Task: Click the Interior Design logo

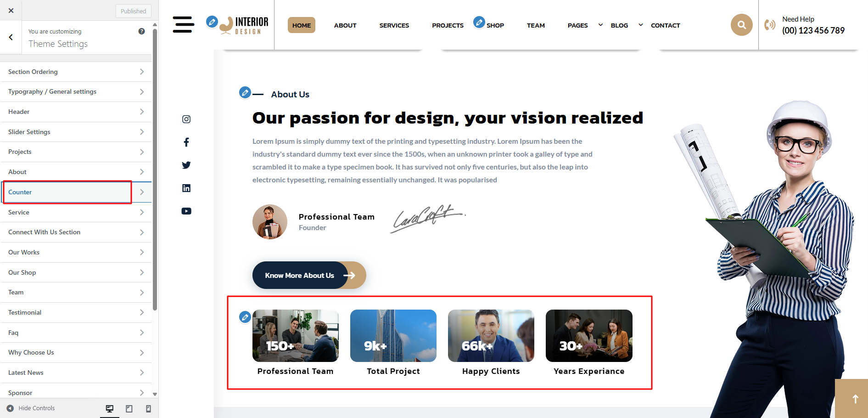Action: click(244, 25)
